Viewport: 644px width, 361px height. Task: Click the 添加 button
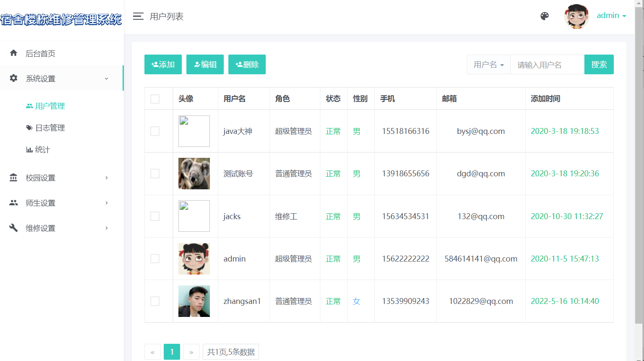pyautogui.click(x=163, y=65)
